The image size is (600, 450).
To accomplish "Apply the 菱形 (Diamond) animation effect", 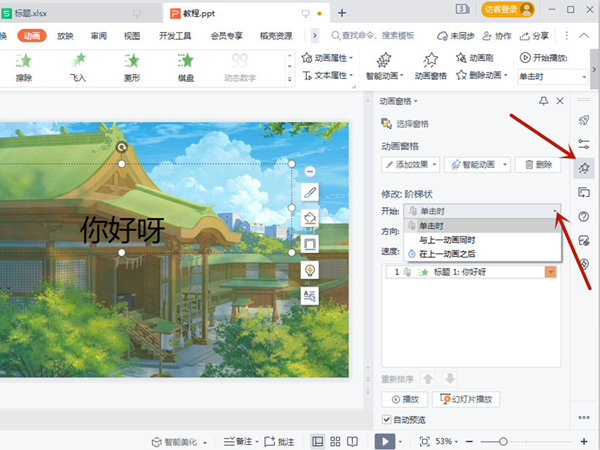I will tap(130, 66).
